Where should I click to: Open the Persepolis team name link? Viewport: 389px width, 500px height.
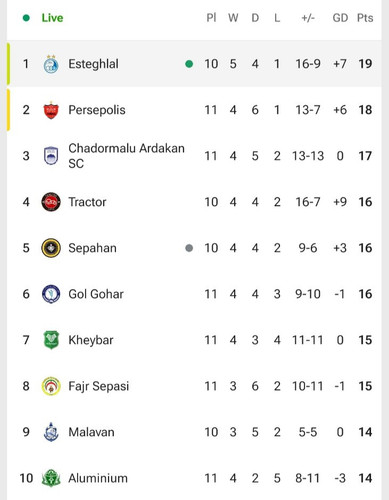click(x=97, y=110)
